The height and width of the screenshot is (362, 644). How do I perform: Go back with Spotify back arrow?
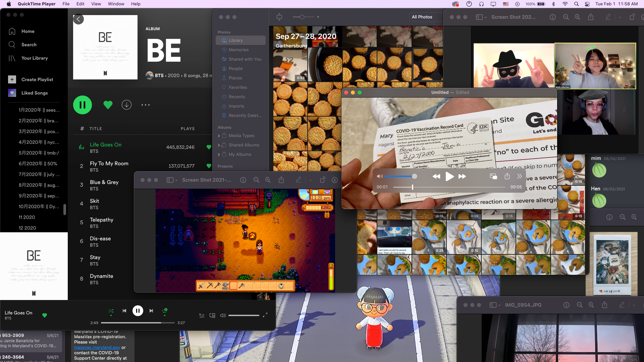pyautogui.click(x=78, y=19)
